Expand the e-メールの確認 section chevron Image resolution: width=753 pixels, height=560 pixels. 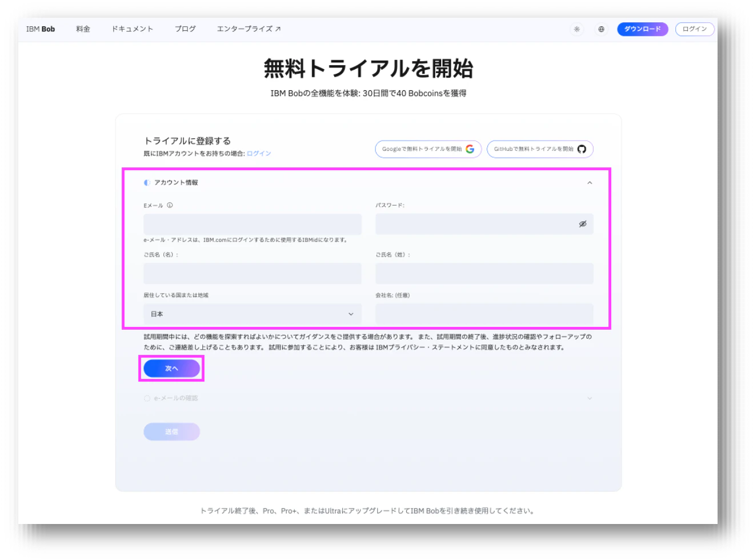pyautogui.click(x=590, y=398)
